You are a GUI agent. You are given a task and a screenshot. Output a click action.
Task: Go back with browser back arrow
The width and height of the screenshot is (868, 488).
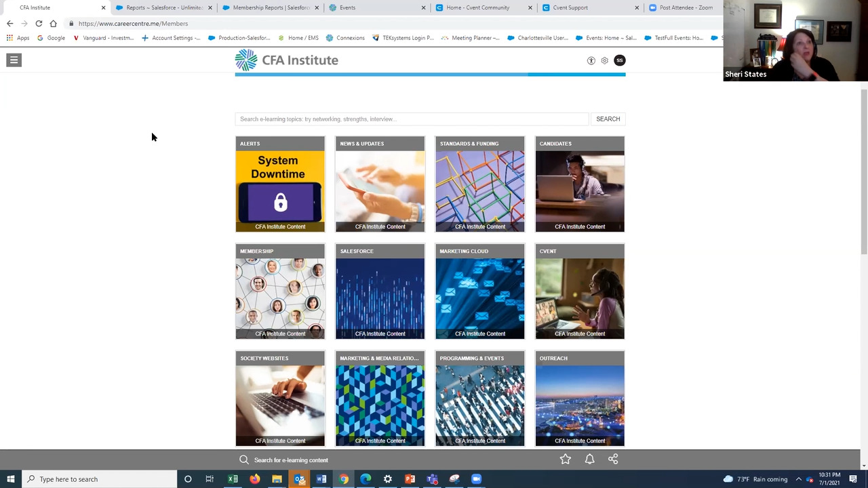coord(9,24)
